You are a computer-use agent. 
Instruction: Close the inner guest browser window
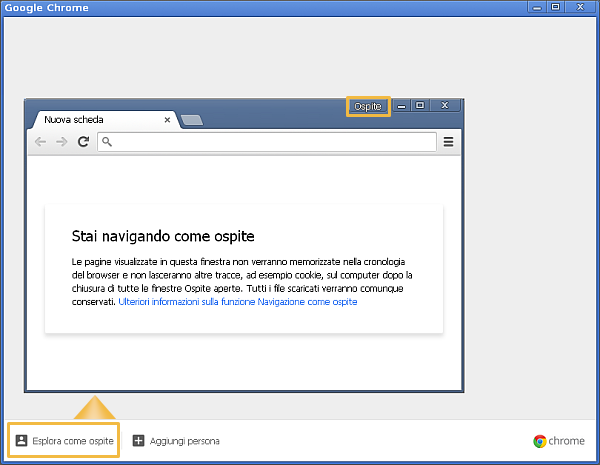[x=445, y=105]
